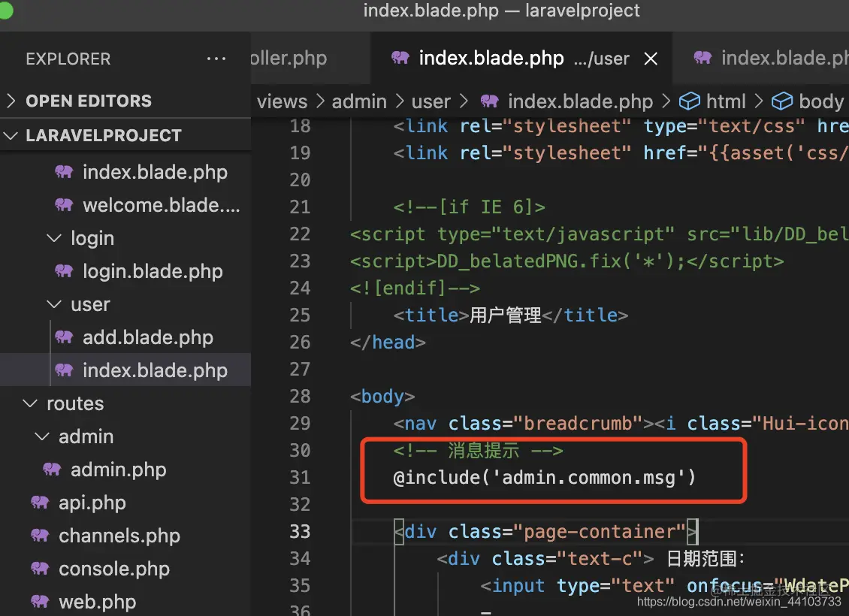Viewport: 849px width, 616px height.
Task: Click line number 31 in gutter
Action: click(300, 478)
